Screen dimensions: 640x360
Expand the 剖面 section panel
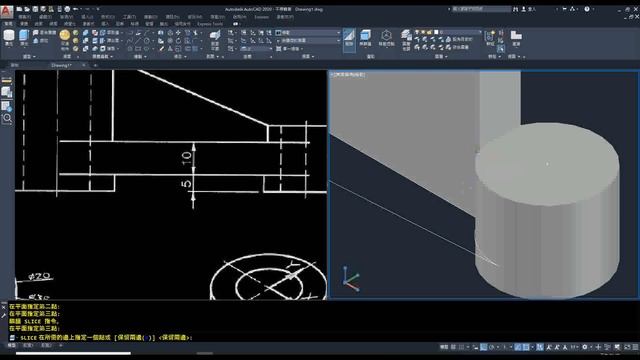pyautogui.click(x=214, y=56)
